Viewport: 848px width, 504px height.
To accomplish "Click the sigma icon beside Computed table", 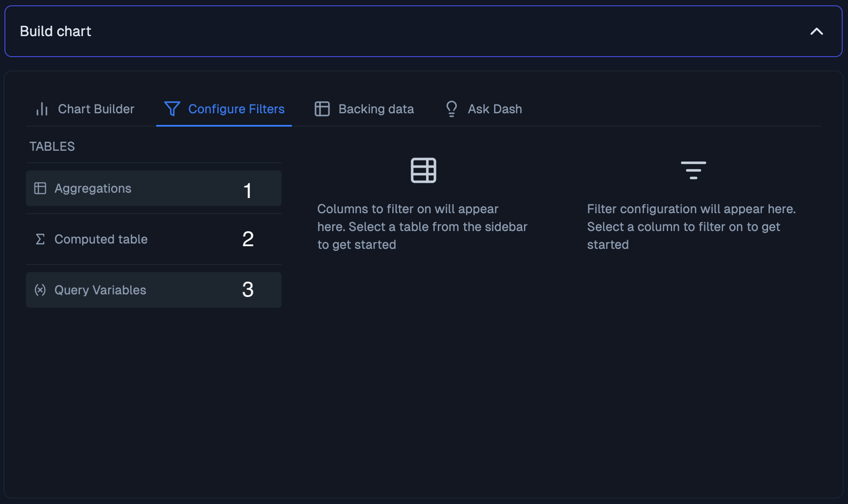I will [39, 239].
